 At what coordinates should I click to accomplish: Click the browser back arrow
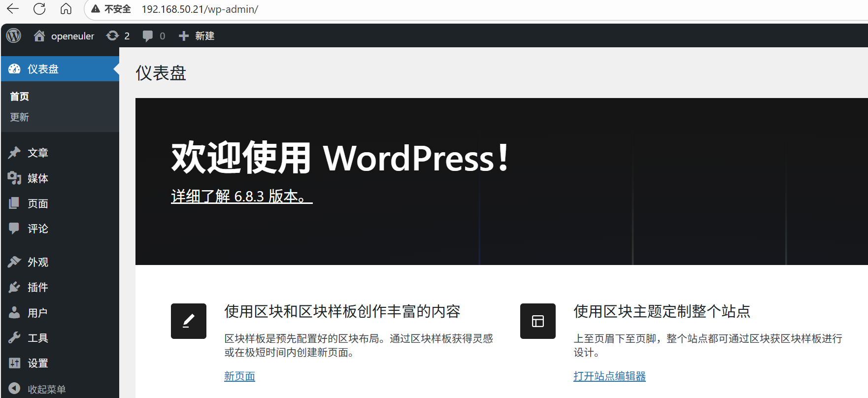pyautogui.click(x=13, y=9)
